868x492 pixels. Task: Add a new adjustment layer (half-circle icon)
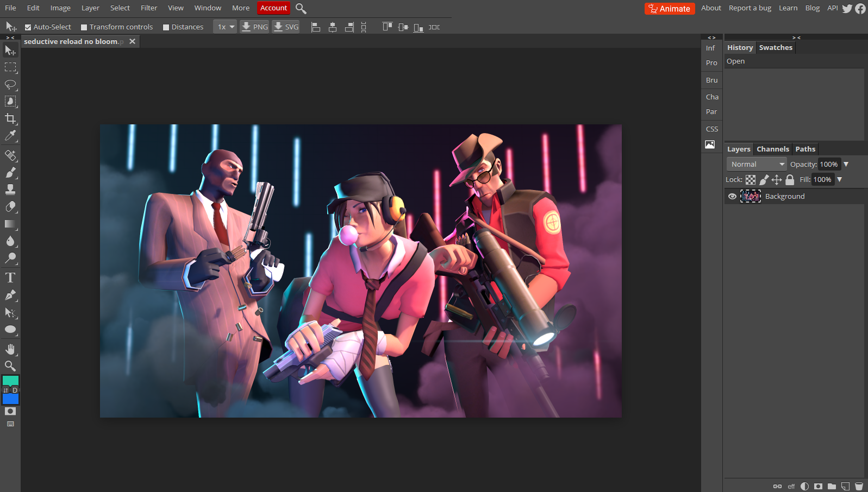(x=805, y=486)
